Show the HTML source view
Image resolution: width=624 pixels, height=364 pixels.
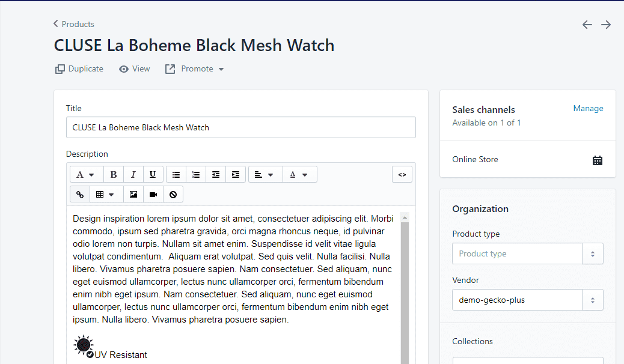coord(402,174)
